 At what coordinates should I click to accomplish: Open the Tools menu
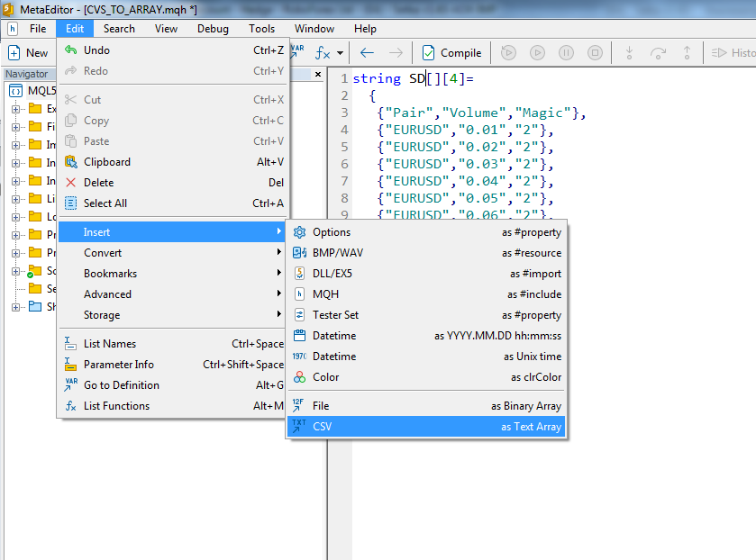point(262,29)
